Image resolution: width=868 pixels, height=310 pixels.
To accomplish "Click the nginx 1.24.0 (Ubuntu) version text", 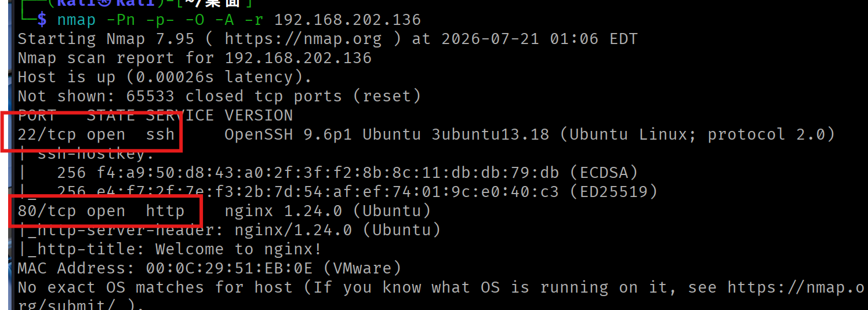I will (328, 211).
